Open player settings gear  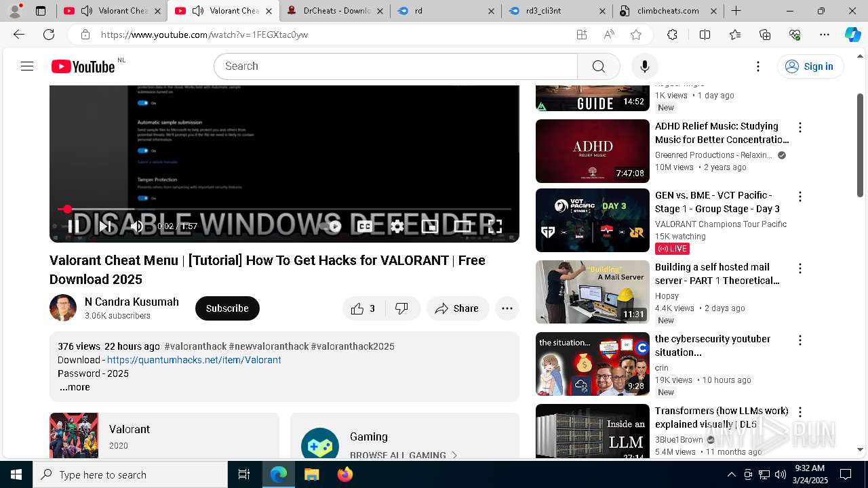click(397, 226)
